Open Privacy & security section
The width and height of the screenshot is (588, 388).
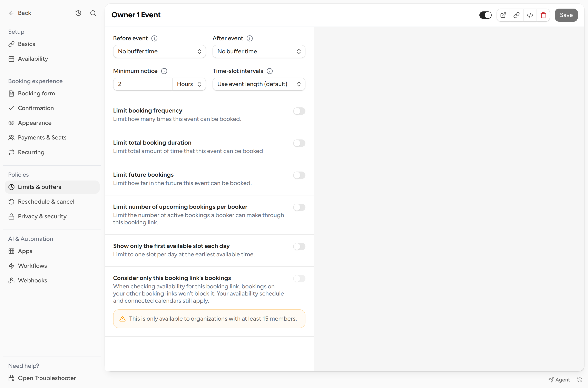click(52, 216)
